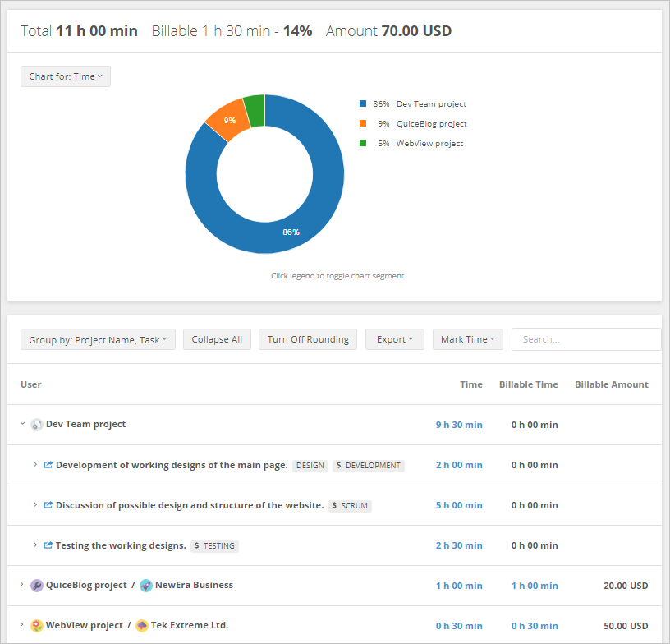Screen dimensions: 670x644
Task: Click the Tek Extreme Ltd. client icon
Action: click(142, 626)
